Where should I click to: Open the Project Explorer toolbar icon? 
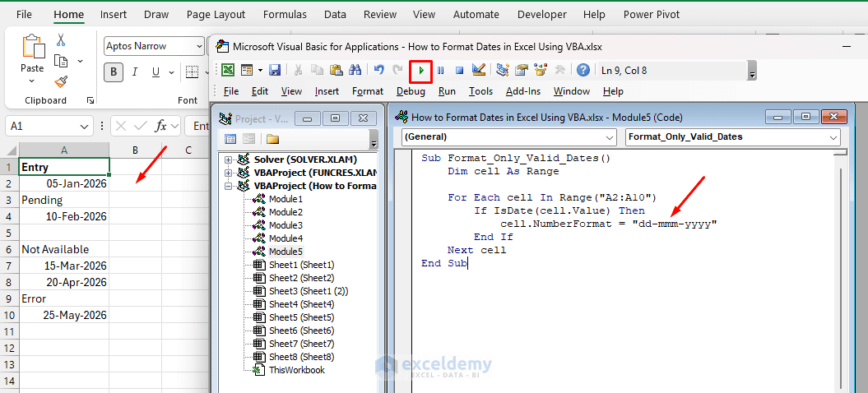click(x=503, y=71)
